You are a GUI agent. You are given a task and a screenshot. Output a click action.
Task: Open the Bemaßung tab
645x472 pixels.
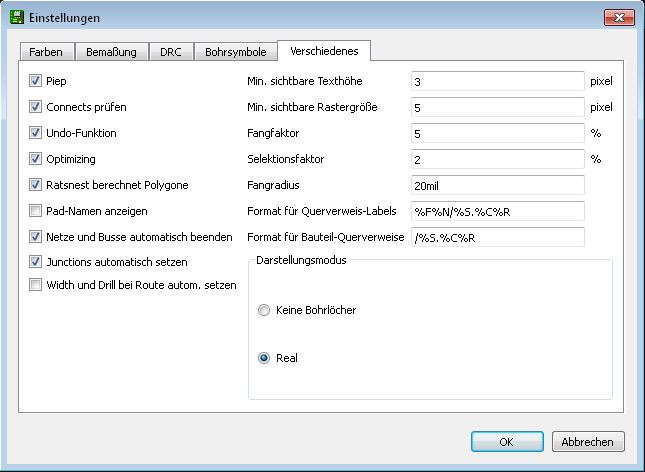[111, 52]
